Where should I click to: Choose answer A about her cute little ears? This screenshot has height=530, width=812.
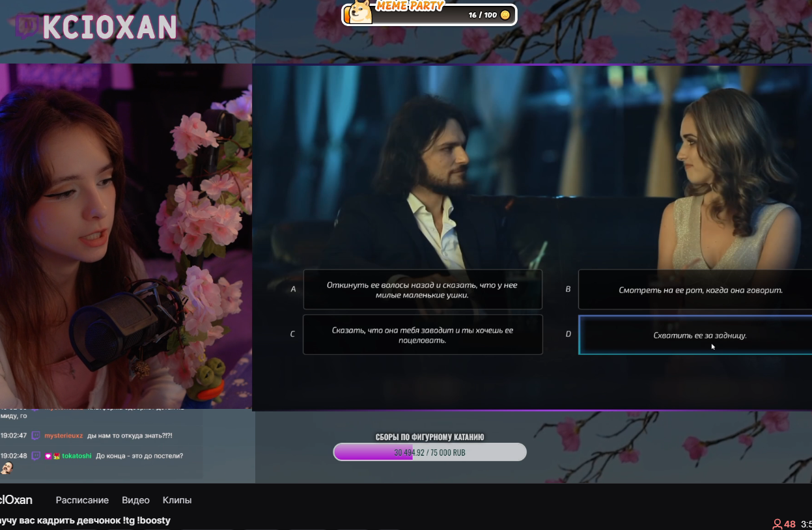[423, 289]
